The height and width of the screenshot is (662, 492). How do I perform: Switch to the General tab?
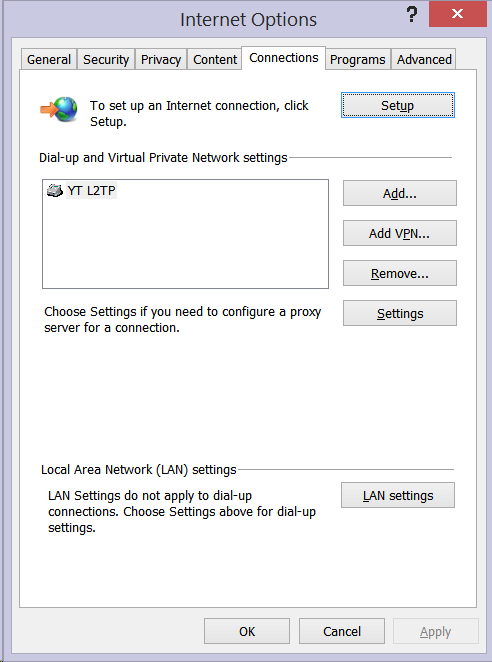[x=49, y=60]
